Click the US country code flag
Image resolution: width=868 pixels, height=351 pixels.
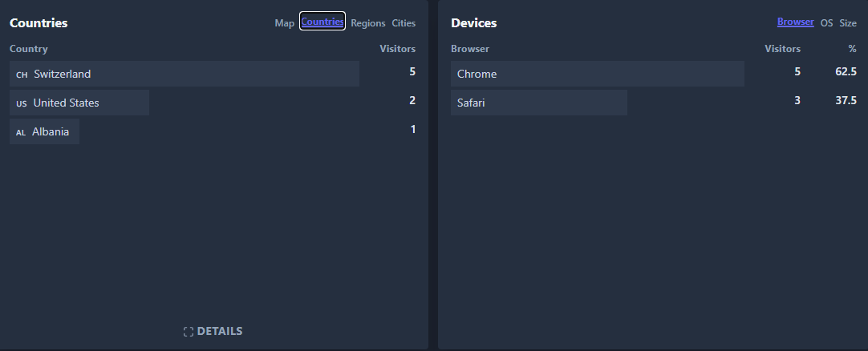click(22, 103)
